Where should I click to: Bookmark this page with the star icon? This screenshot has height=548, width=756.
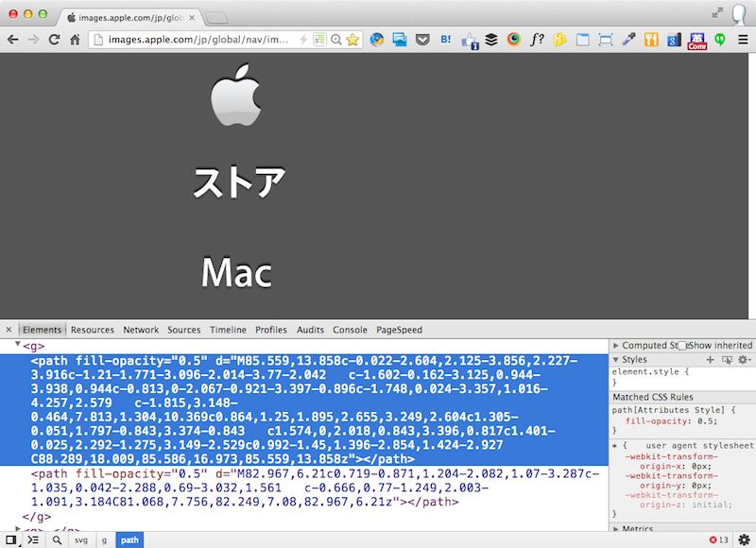coord(352,40)
